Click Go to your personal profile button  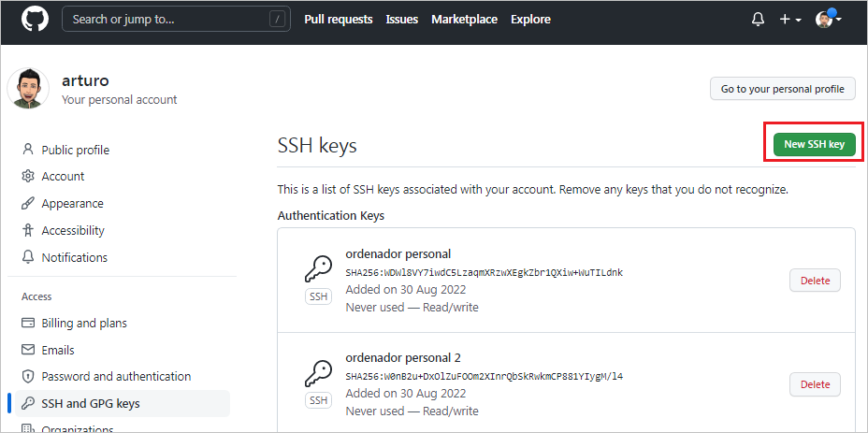tap(783, 89)
